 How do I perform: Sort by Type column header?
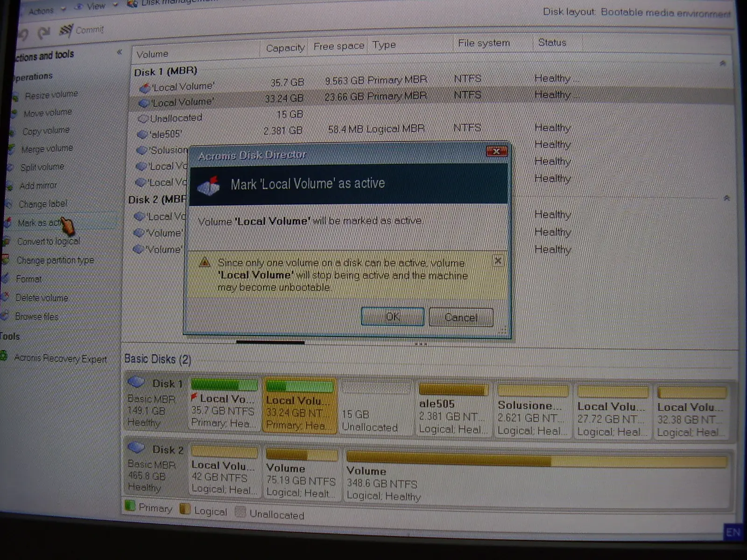pyautogui.click(x=384, y=45)
